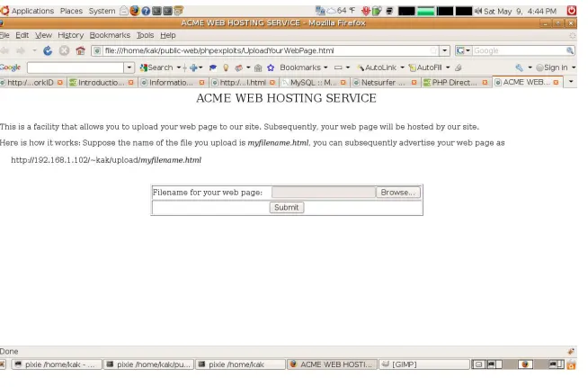Image resolution: width=588 pixels, height=387 pixels.
Task: Open the Google Toolbar Bookmarks dropdown
Action: pyautogui.click(x=304, y=67)
